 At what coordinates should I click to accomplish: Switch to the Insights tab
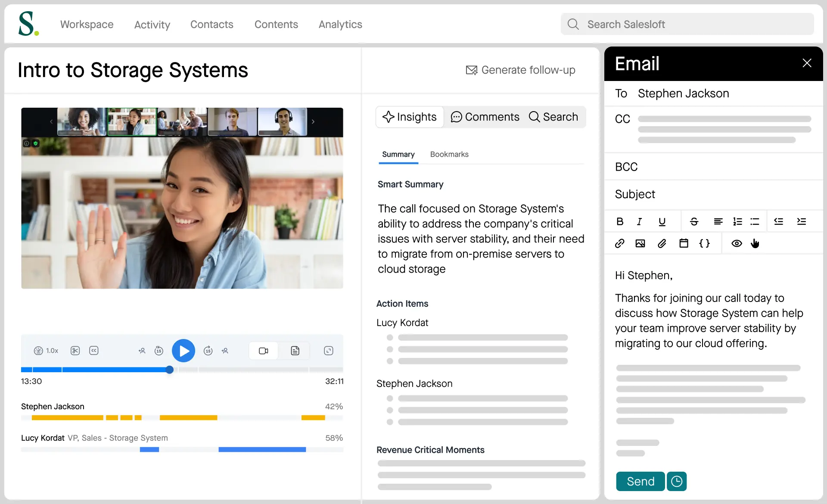pyautogui.click(x=410, y=117)
